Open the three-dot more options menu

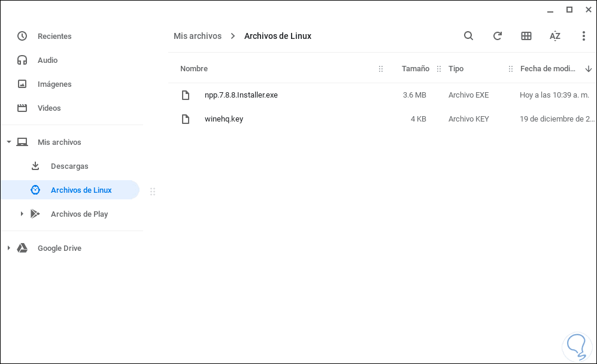coord(583,36)
